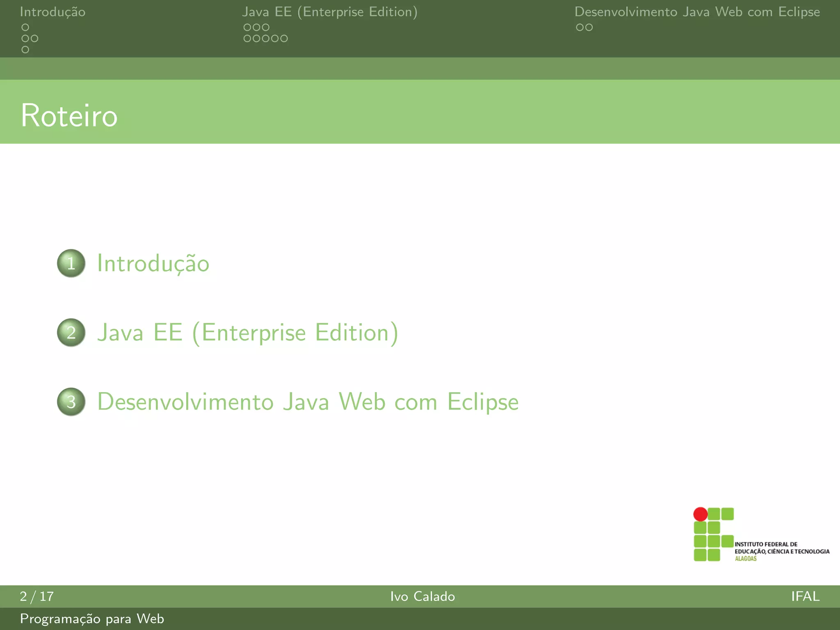Click the bottom single circle under Introdução

click(25, 50)
